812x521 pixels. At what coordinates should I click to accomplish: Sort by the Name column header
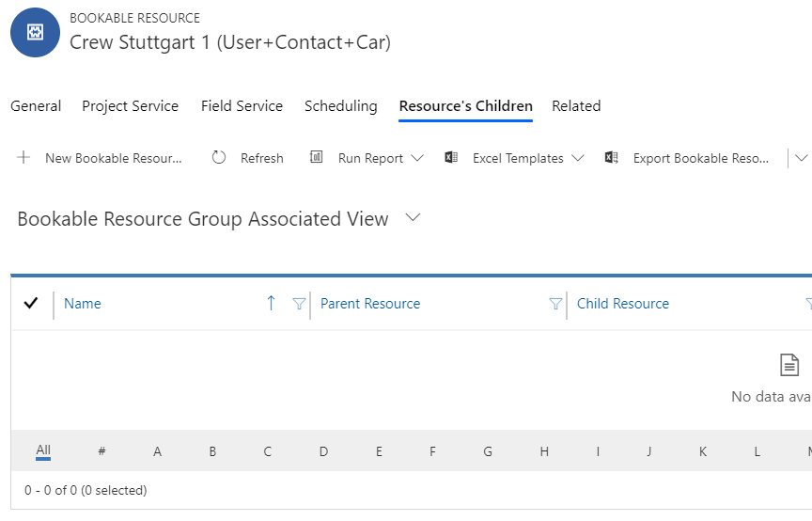tap(83, 303)
